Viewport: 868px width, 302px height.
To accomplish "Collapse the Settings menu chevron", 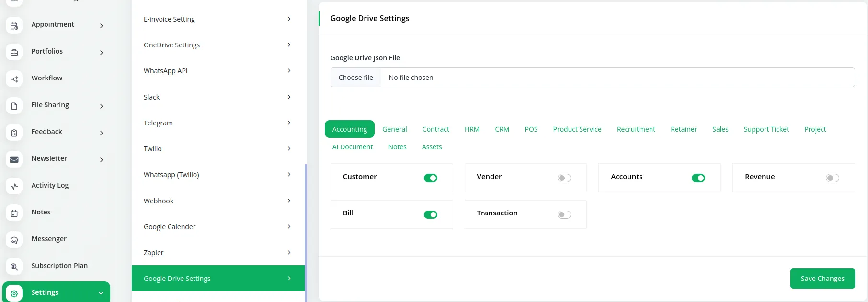I will click(x=101, y=293).
